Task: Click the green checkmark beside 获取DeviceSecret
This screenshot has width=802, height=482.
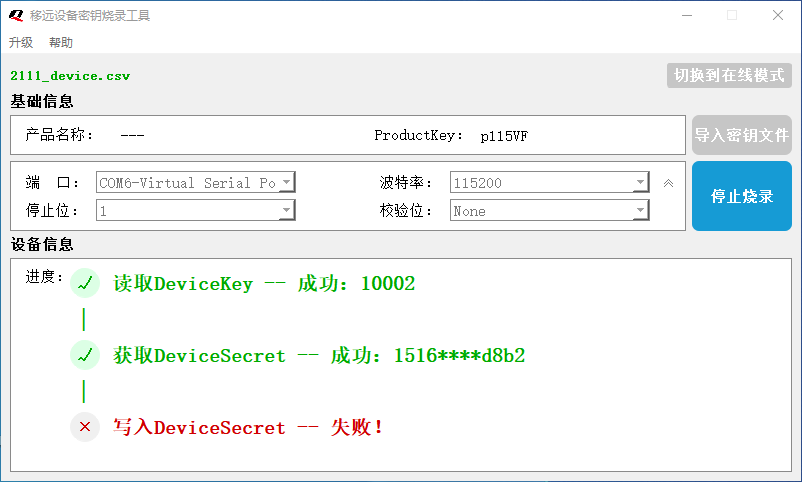Action: pyautogui.click(x=85, y=355)
